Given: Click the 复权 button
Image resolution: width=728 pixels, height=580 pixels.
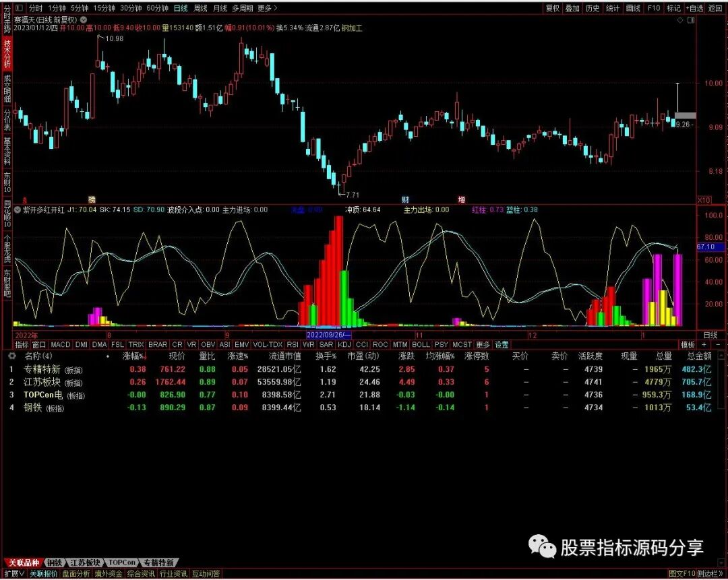Looking at the screenshot, I should click(x=553, y=8).
